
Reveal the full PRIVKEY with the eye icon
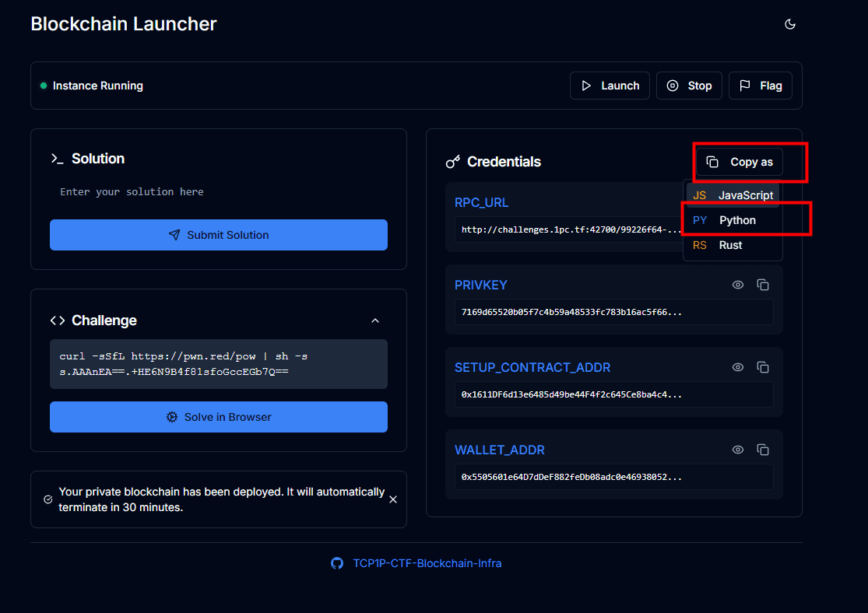(x=738, y=285)
